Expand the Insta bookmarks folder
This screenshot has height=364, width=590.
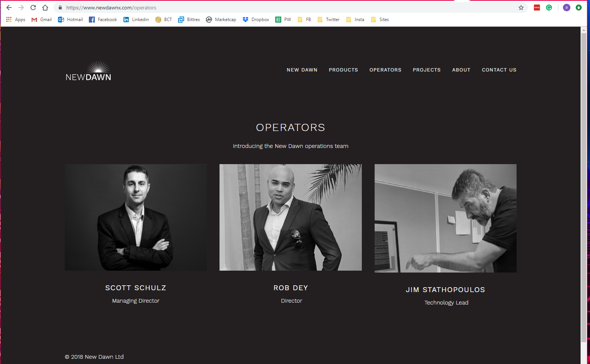click(355, 20)
